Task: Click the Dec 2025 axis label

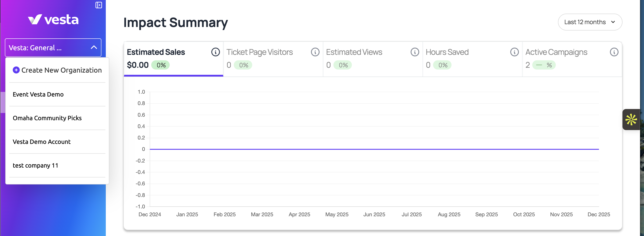Action: point(599,214)
